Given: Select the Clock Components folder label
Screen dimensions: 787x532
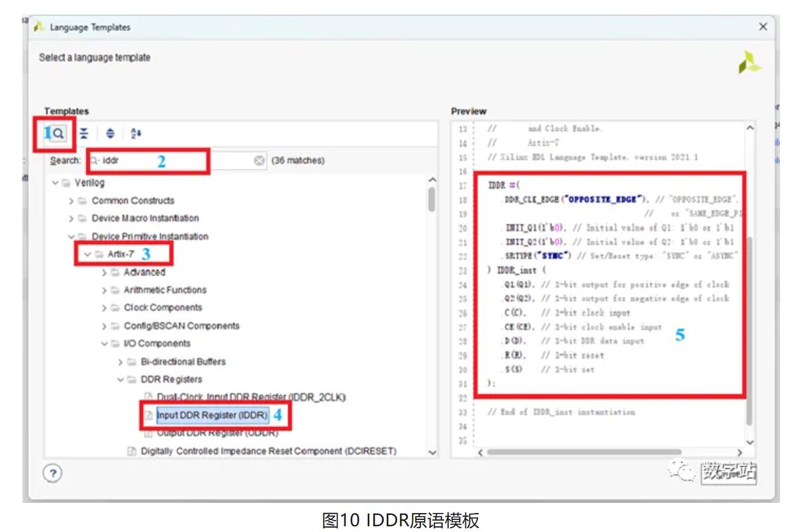Looking at the screenshot, I should 163,307.
